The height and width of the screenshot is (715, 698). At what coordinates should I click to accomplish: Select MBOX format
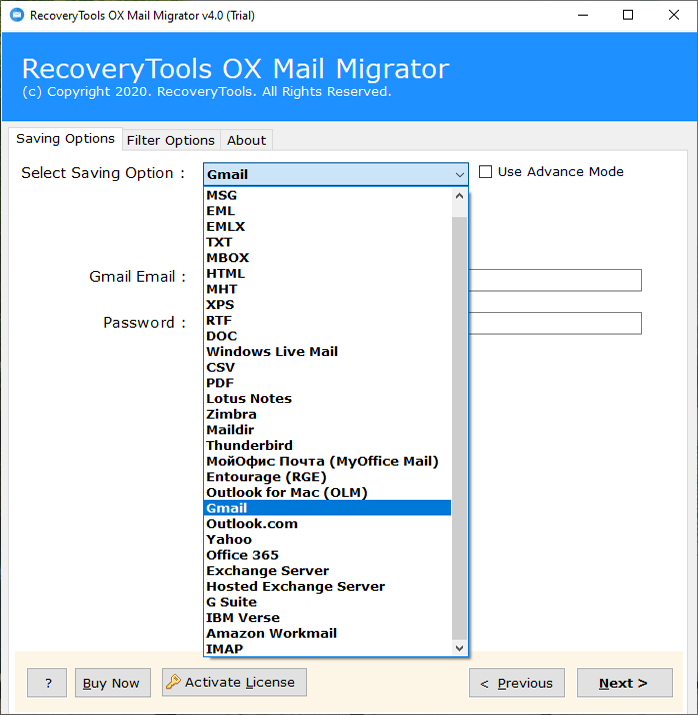327,258
